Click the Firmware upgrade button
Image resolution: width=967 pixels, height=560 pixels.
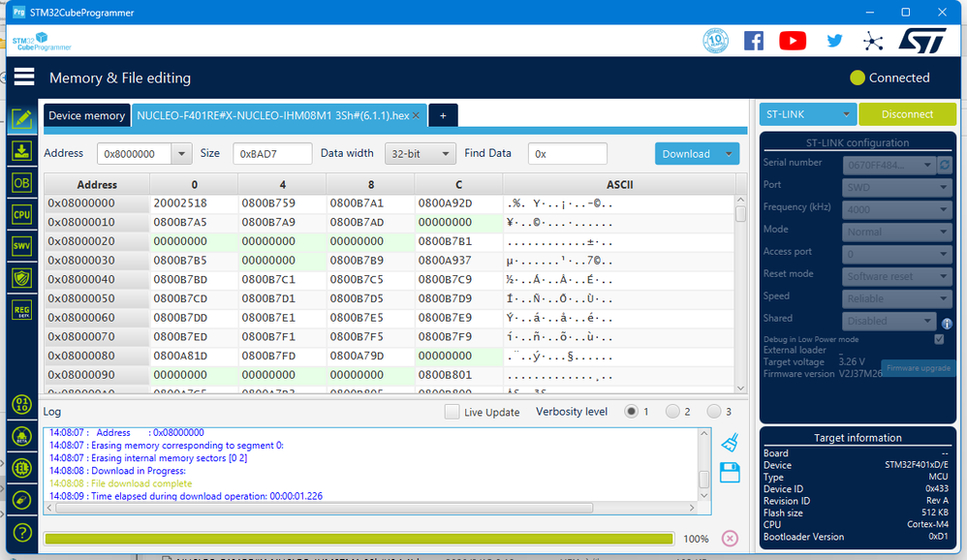point(919,367)
